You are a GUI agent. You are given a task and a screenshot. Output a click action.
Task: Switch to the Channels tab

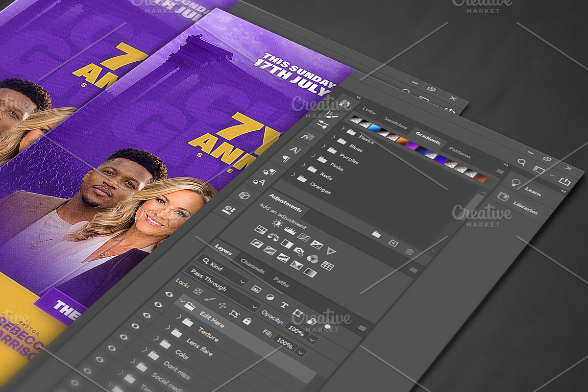pos(253,266)
